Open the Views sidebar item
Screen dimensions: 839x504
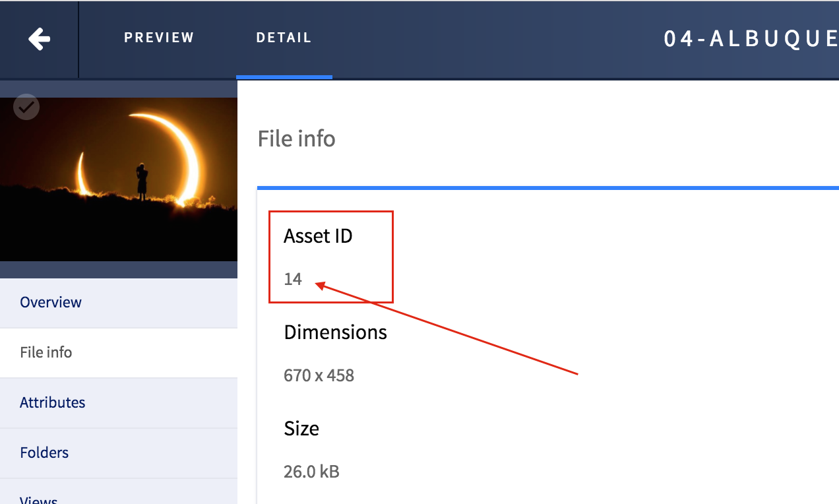coord(39,499)
